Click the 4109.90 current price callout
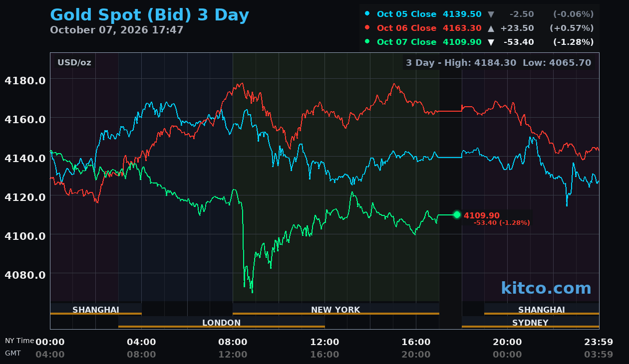The width and height of the screenshot is (629, 364). [x=482, y=215]
